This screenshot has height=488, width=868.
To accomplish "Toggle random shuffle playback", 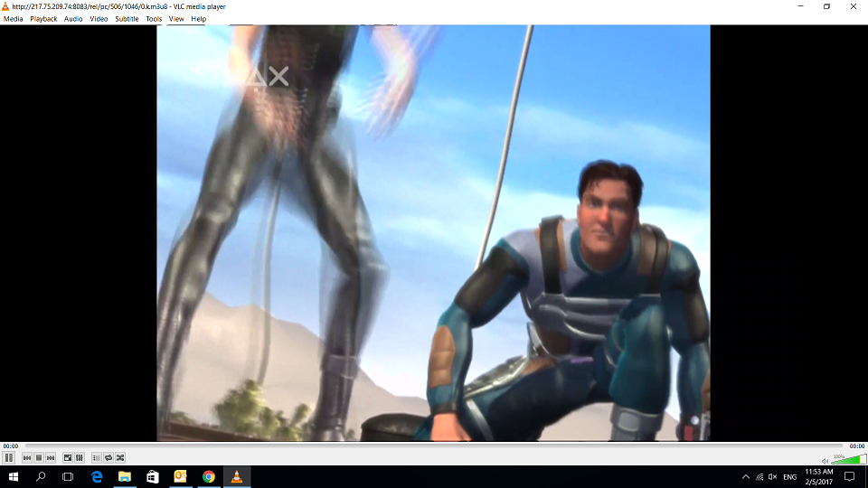I will tap(120, 457).
